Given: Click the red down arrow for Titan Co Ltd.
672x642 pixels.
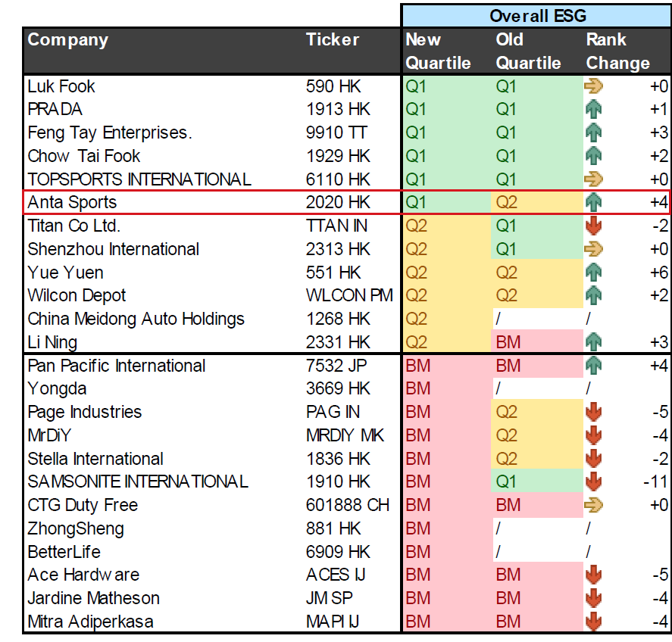Looking at the screenshot, I should [593, 226].
